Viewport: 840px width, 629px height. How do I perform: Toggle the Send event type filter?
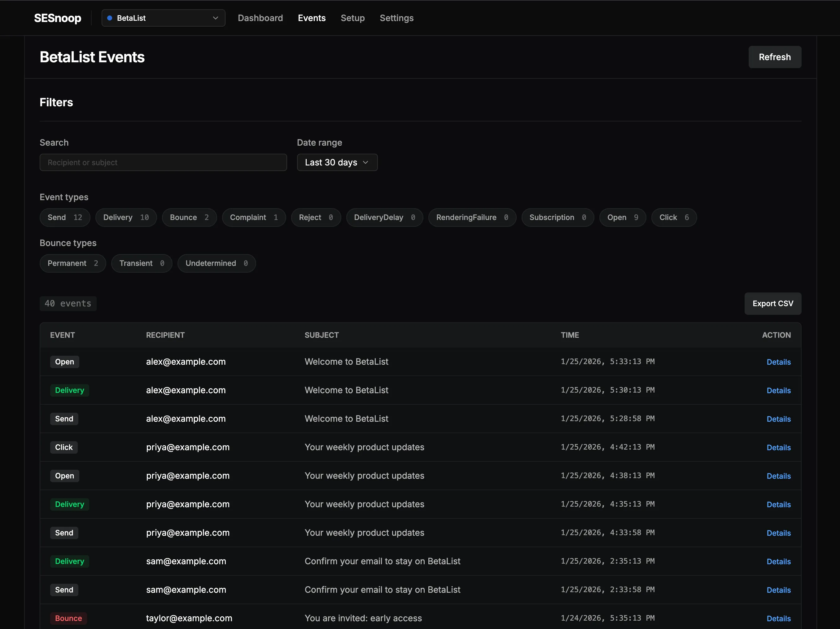coord(64,217)
